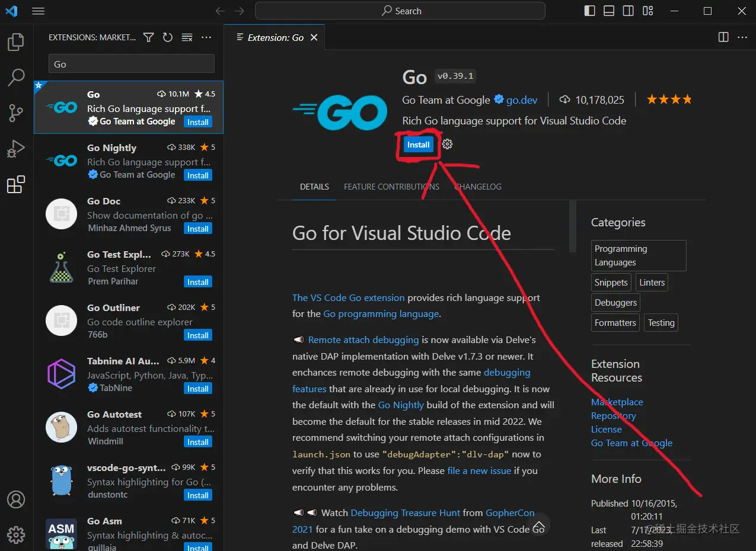
Task: Select the Debuggers category
Action: (x=616, y=303)
